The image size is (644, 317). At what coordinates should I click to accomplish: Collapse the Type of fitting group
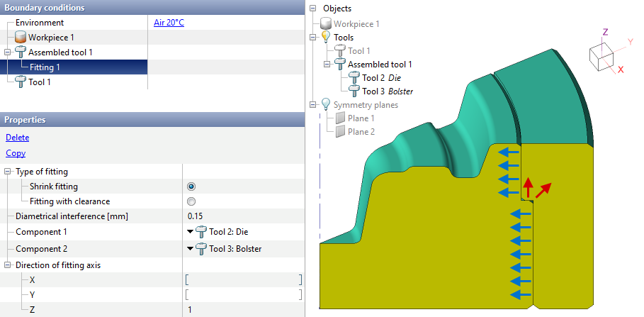7,172
